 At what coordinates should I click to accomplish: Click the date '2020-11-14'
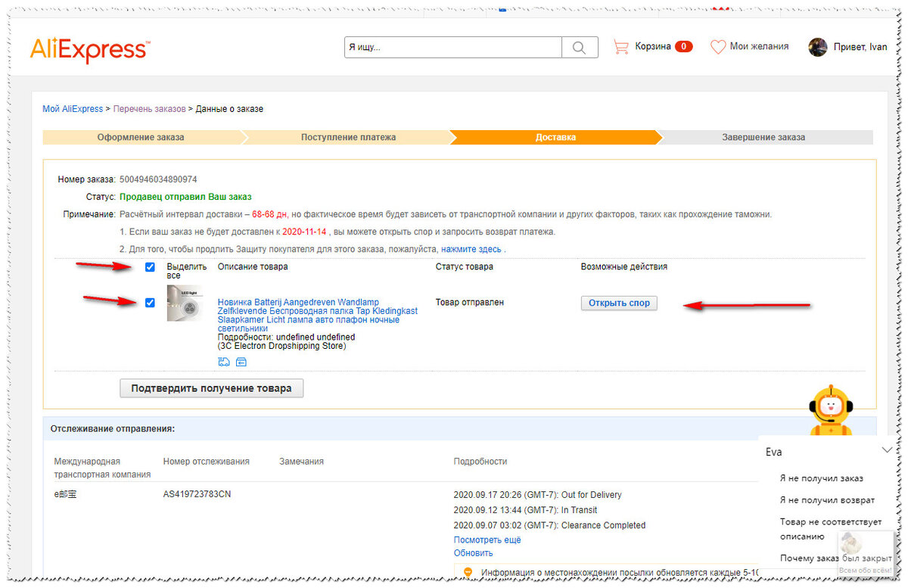click(304, 232)
